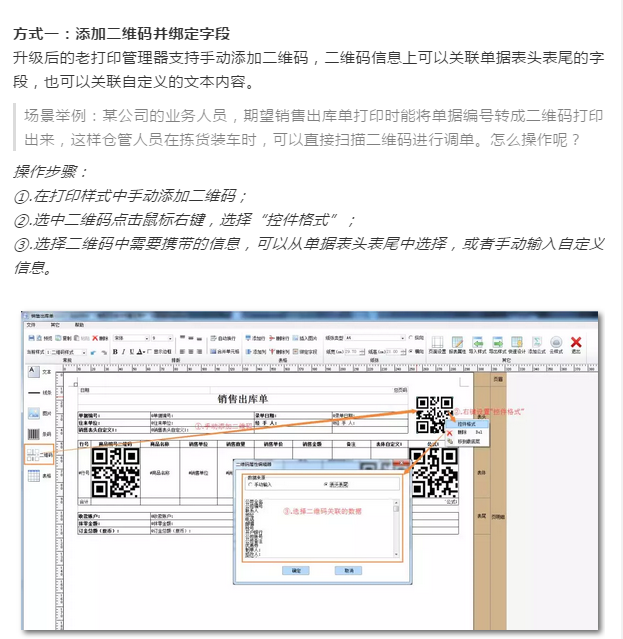Click 导出样式 export style icon

pyautogui.click(x=498, y=342)
